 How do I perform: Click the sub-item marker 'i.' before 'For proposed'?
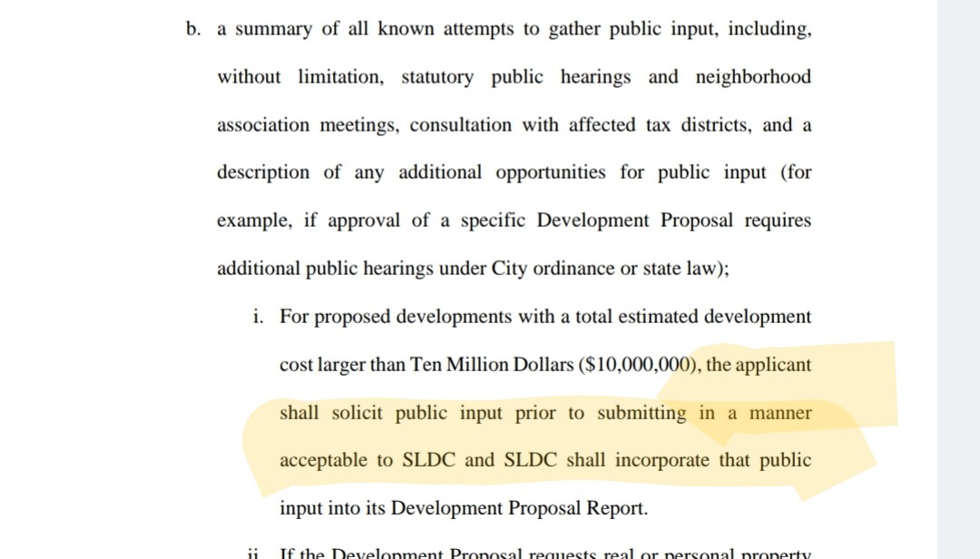pyautogui.click(x=258, y=317)
